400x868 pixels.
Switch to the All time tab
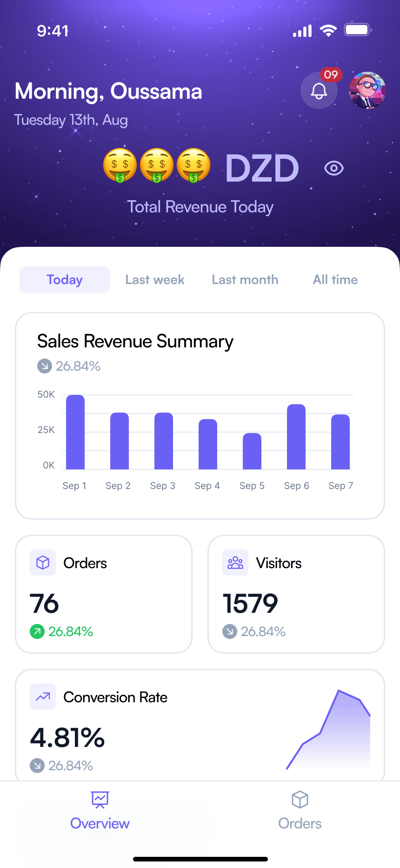(x=335, y=279)
